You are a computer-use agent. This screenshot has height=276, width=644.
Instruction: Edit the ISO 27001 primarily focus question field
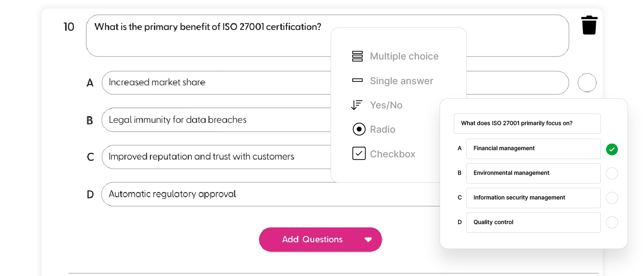coord(527,124)
